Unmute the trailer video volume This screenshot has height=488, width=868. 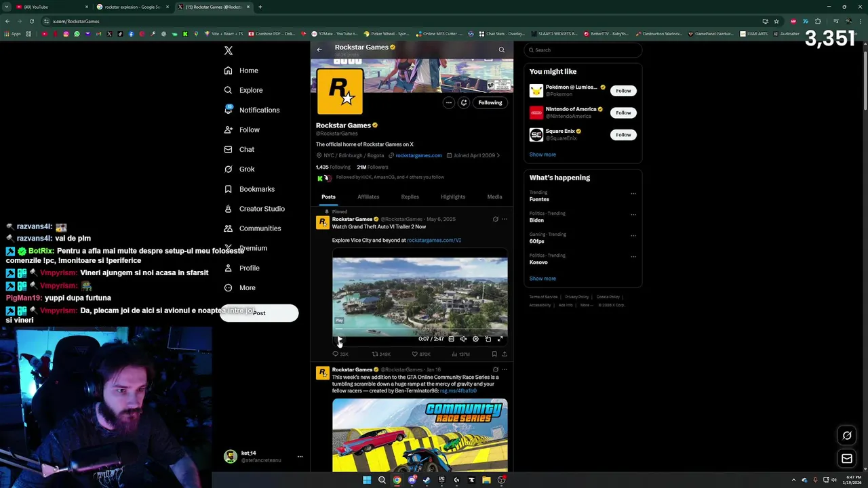[463, 339]
